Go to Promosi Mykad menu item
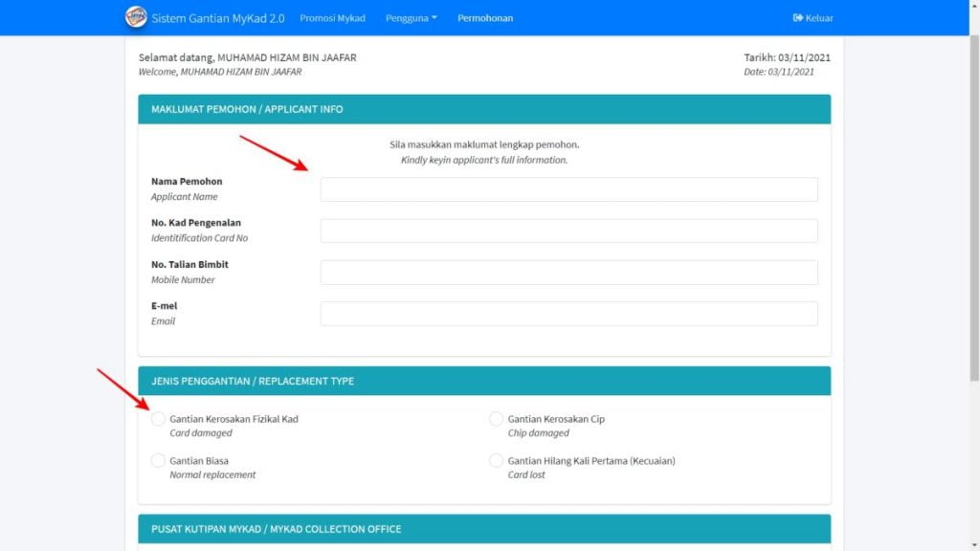The height and width of the screenshot is (551, 980). [x=332, y=18]
